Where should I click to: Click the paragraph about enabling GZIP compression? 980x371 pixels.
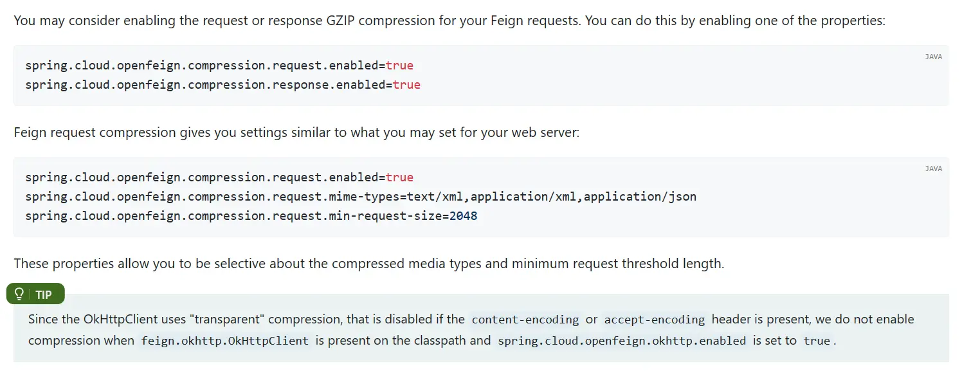click(x=449, y=21)
